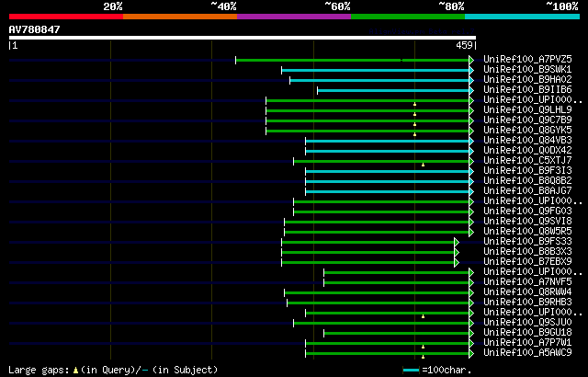Open hit UniRef100_Q9C7B9

527,120
